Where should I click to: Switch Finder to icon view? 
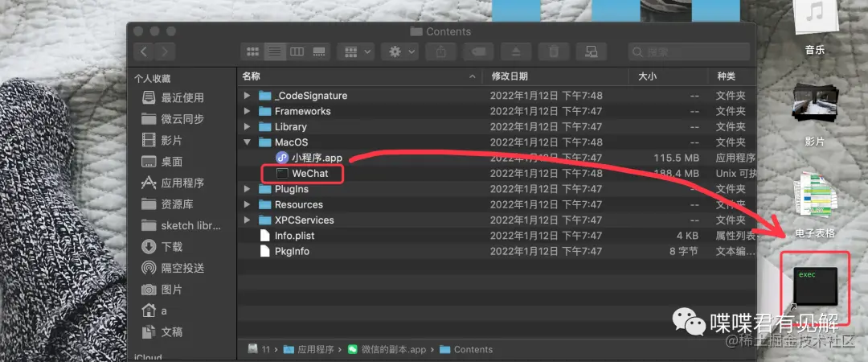(x=252, y=51)
